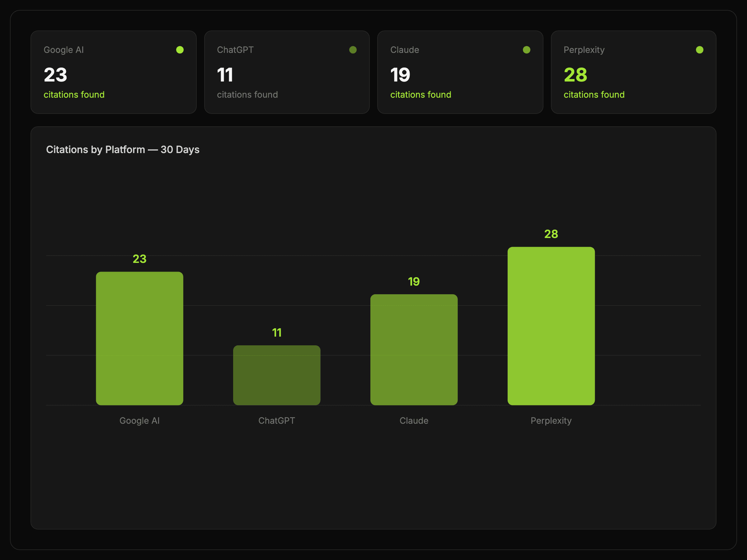Click the ChatGPT bar in chart
The image size is (747, 560).
(x=277, y=375)
